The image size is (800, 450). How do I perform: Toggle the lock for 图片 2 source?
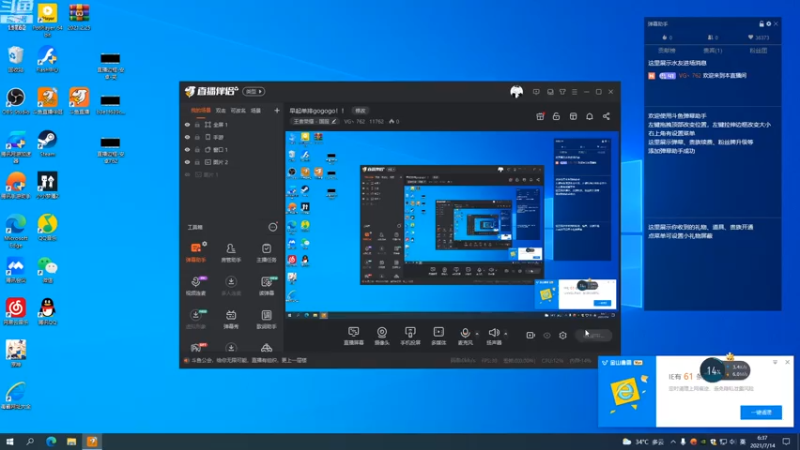click(197, 162)
